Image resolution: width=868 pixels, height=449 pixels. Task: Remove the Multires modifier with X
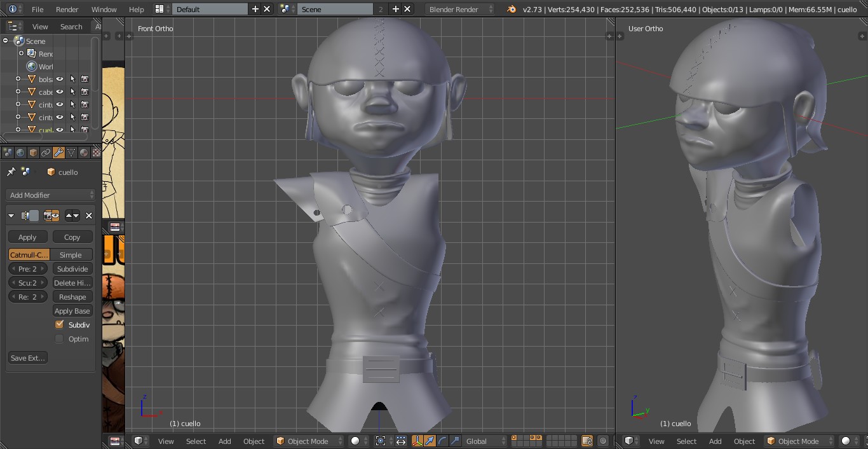[89, 216]
